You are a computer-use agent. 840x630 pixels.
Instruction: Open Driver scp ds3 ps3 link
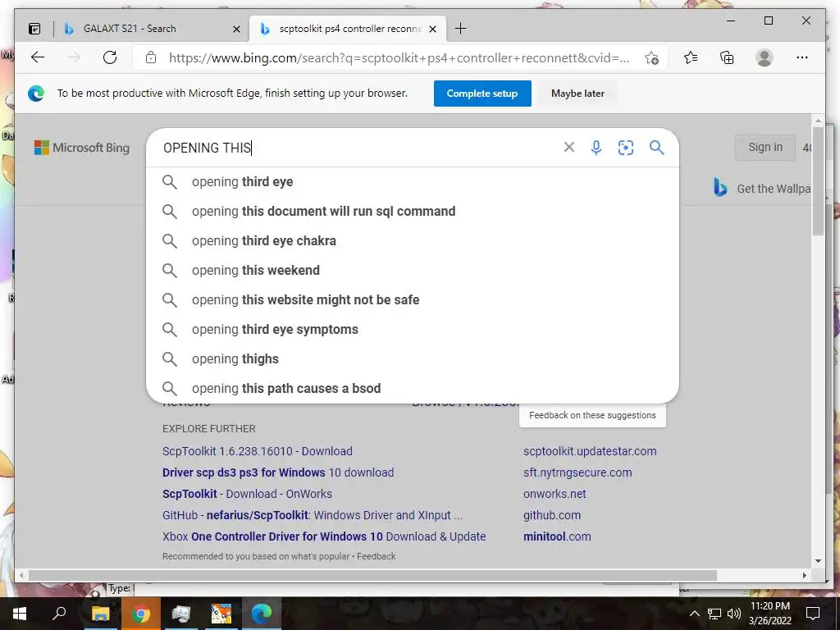pyautogui.click(x=278, y=472)
